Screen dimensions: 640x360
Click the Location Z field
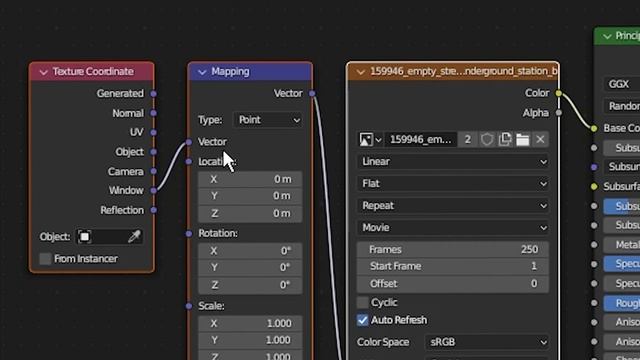(250, 213)
